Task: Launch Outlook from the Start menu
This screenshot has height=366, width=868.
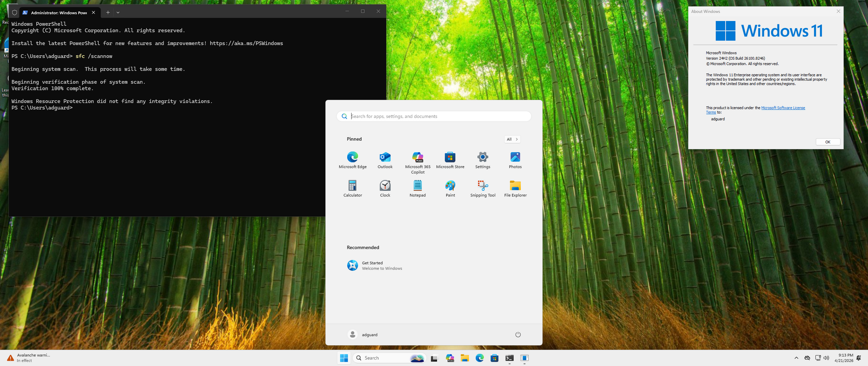Action: pyautogui.click(x=385, y=157)
